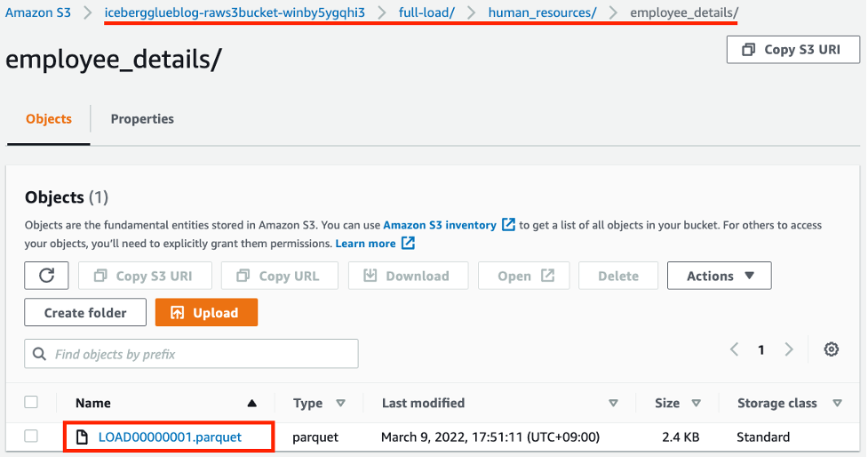Click the search magnifier icon in the prefix field
868x457 pixels.
click(x=39, y=354)
